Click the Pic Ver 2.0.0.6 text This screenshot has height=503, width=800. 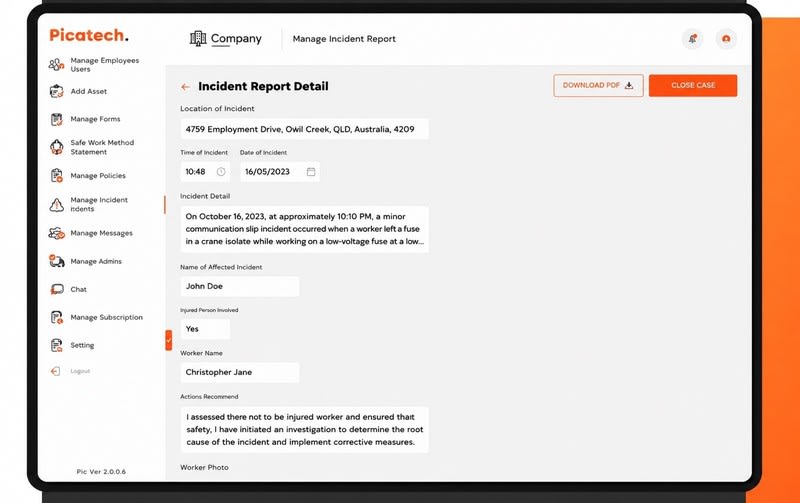click(x=101, y=471)
